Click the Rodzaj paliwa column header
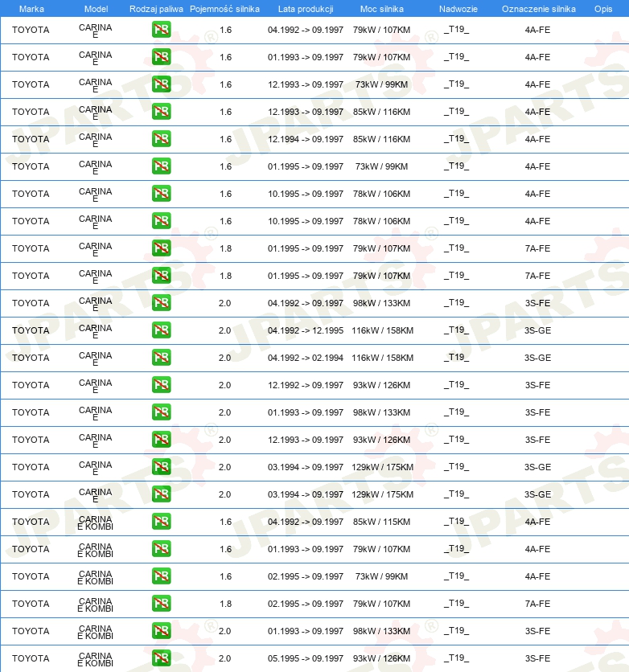 pyautogui.click(x=156, y=9)
